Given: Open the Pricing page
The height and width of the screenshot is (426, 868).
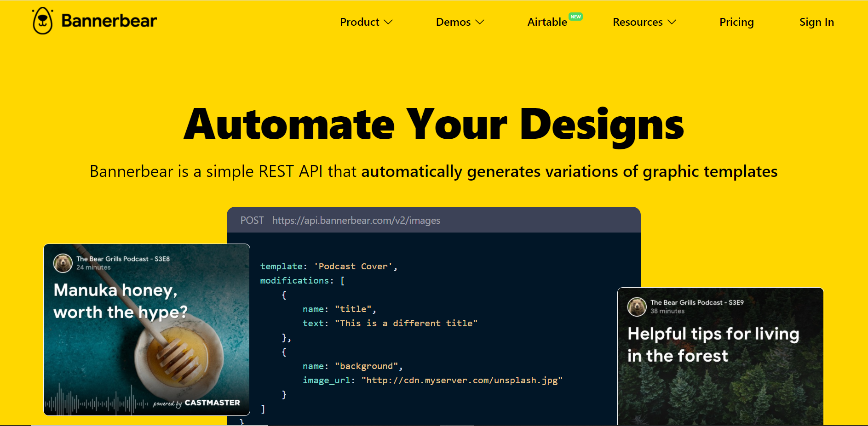Looking at the screenshot, I should [x=736, y=22].
